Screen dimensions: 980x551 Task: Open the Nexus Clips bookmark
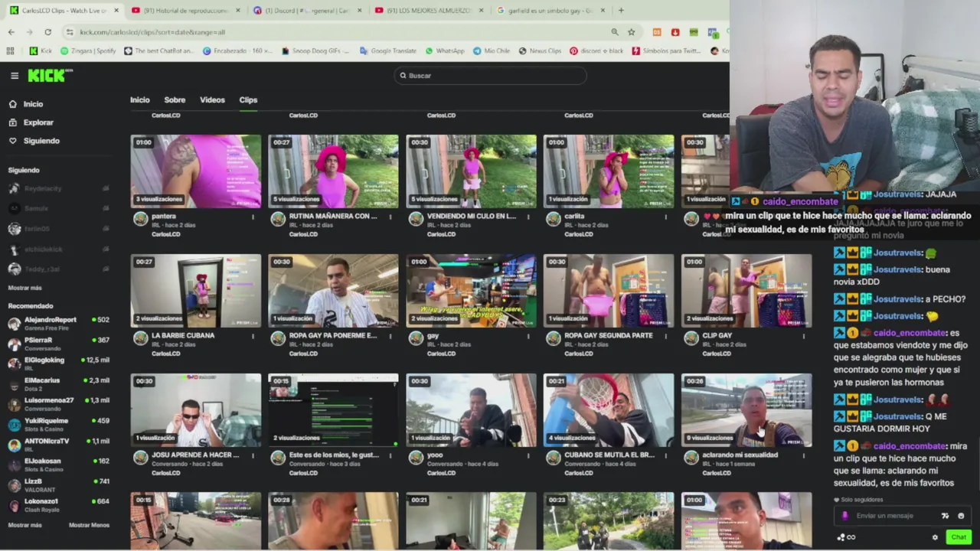pos(540,51)
